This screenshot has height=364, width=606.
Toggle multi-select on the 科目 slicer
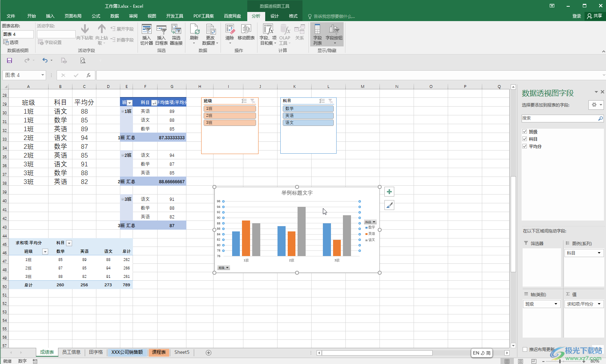point(322,101)
